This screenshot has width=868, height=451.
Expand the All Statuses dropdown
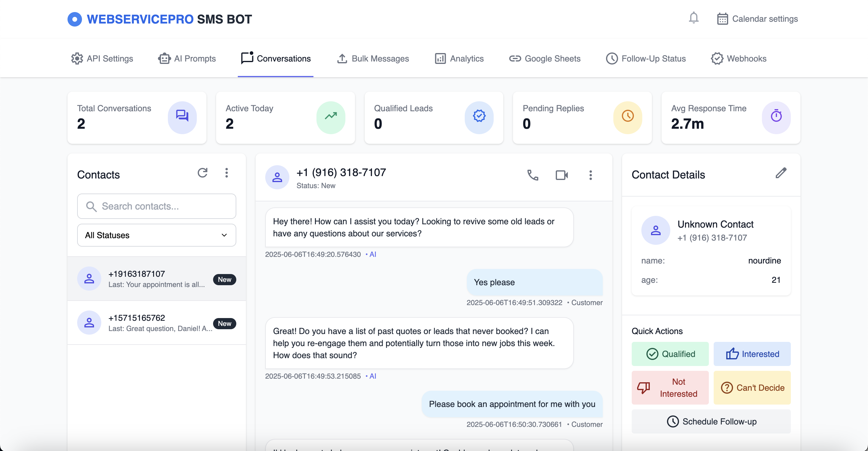[x=156, y=235]
